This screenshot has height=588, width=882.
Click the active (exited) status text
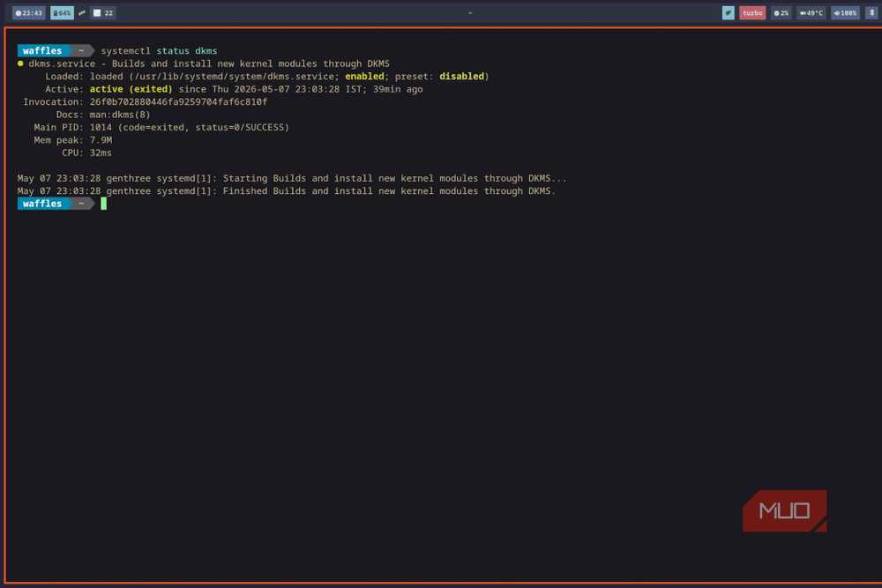click(131, 89)
